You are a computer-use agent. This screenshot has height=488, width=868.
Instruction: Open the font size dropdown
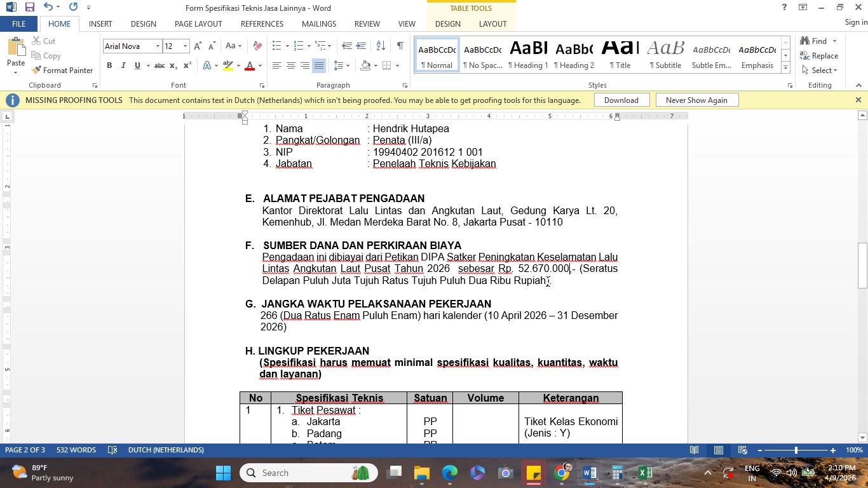pos(185,46)
